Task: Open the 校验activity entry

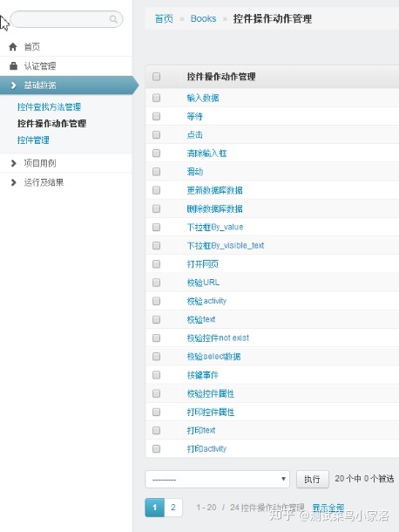Action: [206, 301]
